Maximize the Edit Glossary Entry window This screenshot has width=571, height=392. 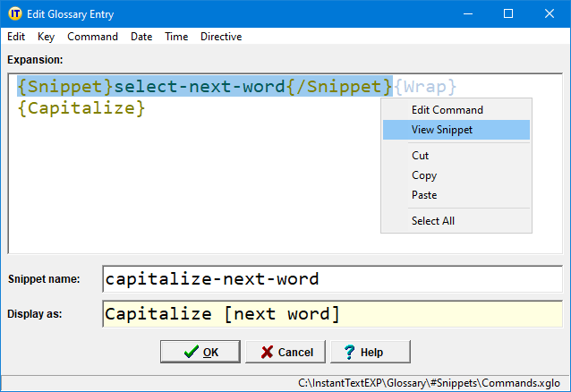(508, 13)
